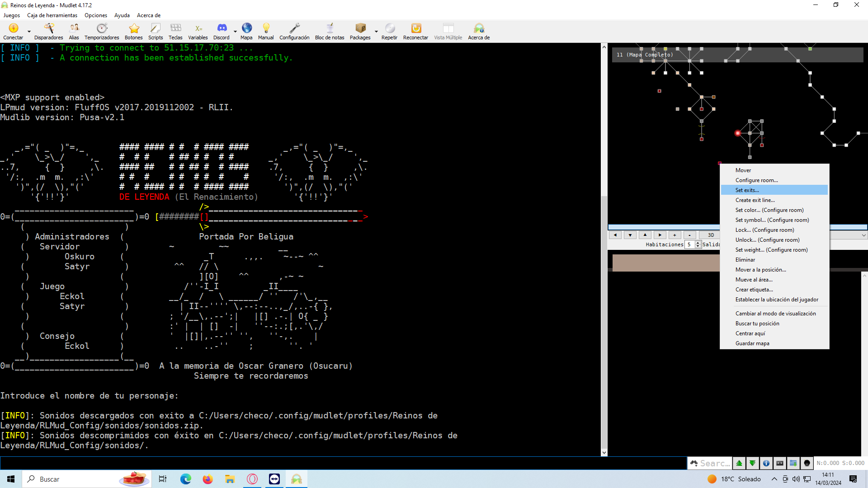Image resolution: width=868 pixels, height=488 pixels.
Task: Click the red highlighted room on map
Action: point(737,133)
